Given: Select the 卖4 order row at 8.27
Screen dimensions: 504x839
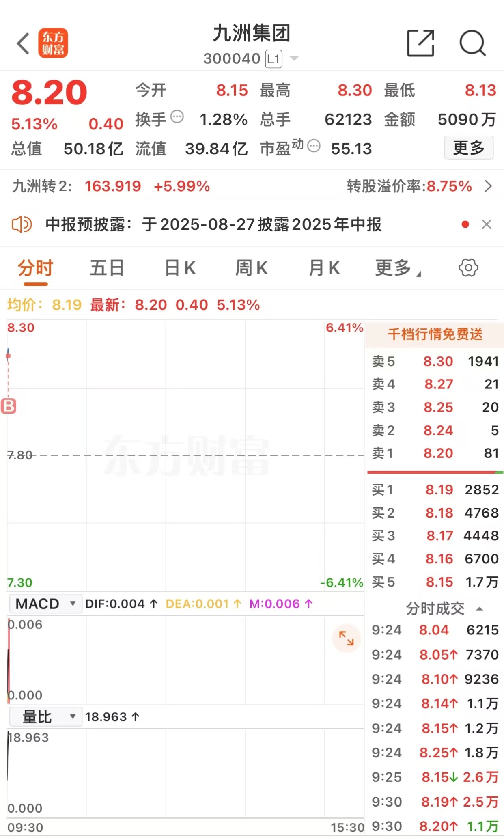Looking at the screenshot, I should pos(435,384).
